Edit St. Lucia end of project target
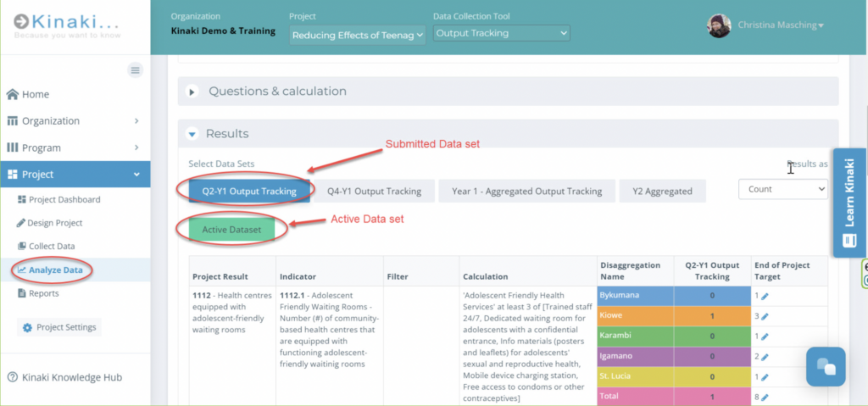The height and width of the screenshot is (406, 868). point(765,377)
